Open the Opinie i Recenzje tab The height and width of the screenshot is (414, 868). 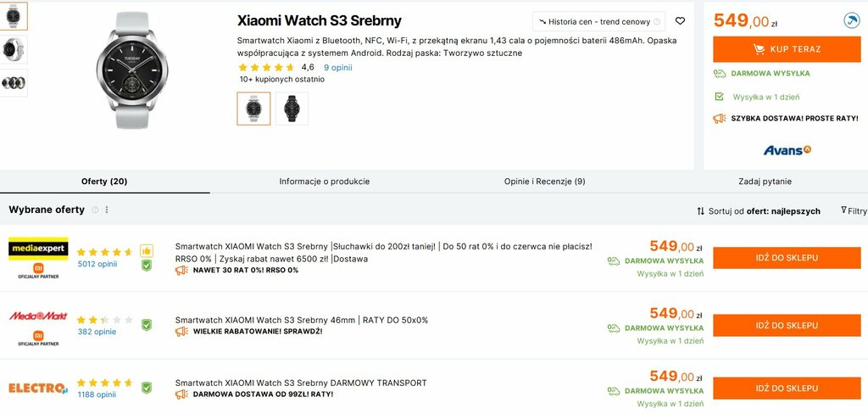point(545,182)
